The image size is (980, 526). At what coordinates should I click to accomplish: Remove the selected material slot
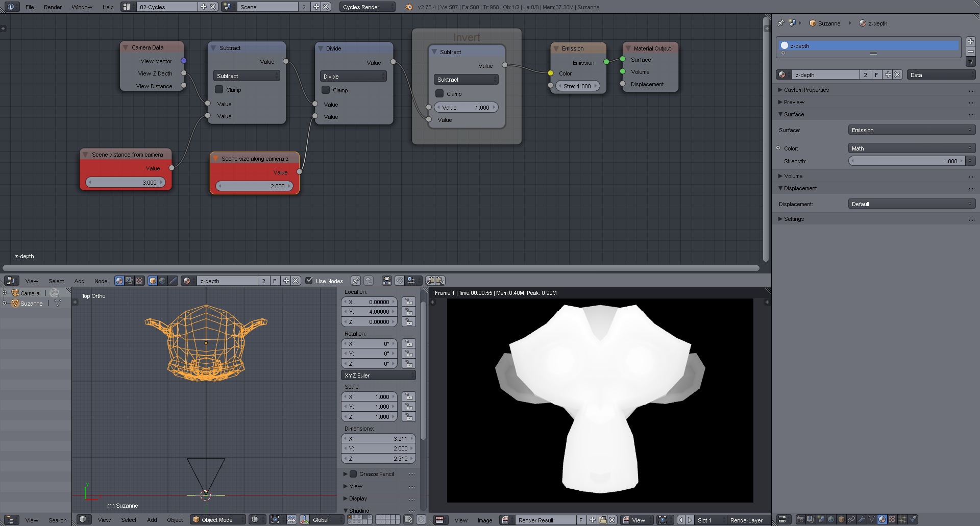pos(970,52)
